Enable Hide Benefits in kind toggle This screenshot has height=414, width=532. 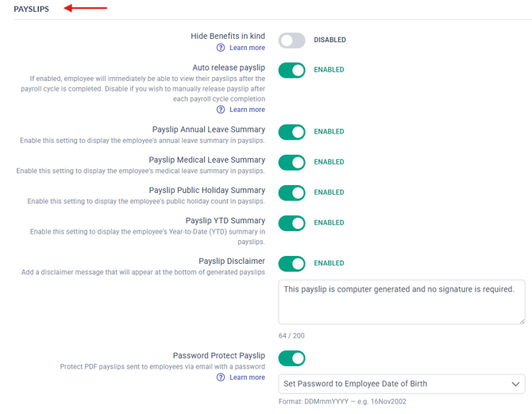click(x=291, y=41)
